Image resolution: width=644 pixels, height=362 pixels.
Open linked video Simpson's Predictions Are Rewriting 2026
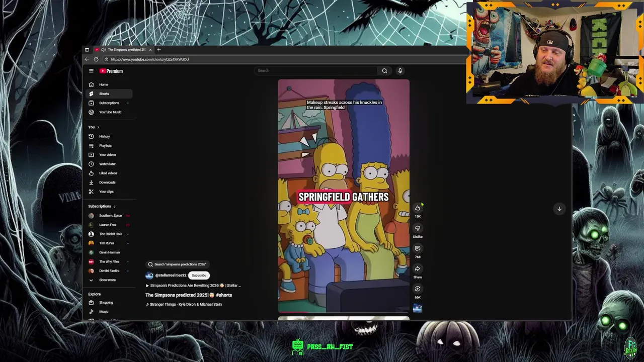point(193,286)
